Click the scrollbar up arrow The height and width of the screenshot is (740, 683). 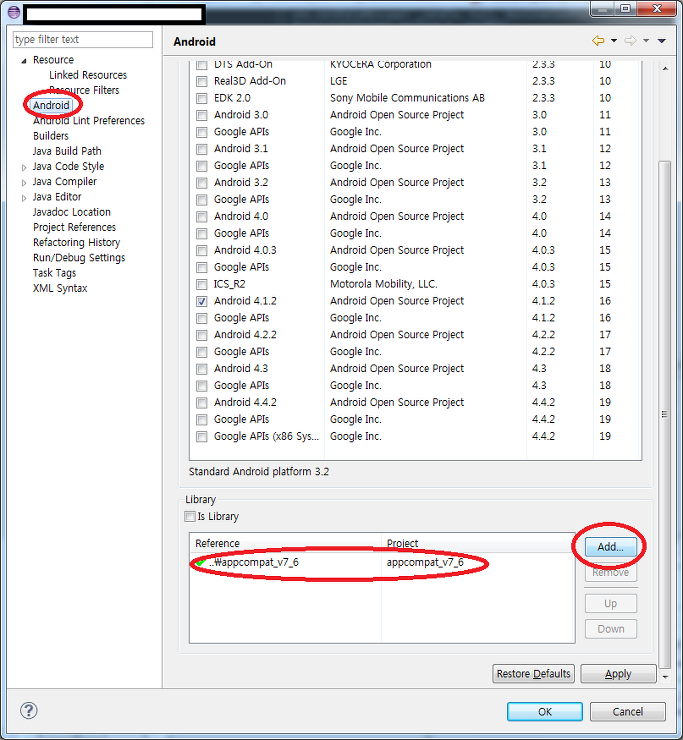pos(665,69)
